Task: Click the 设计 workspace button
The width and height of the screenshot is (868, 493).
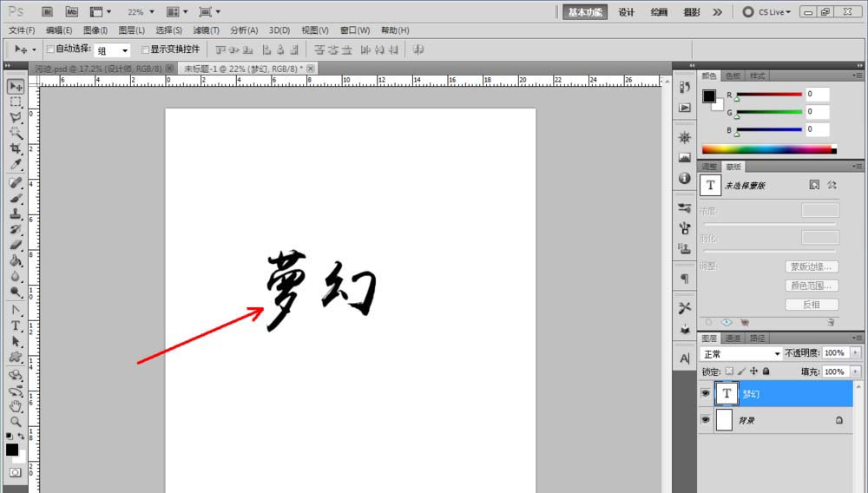Action: tap(626, 12)
